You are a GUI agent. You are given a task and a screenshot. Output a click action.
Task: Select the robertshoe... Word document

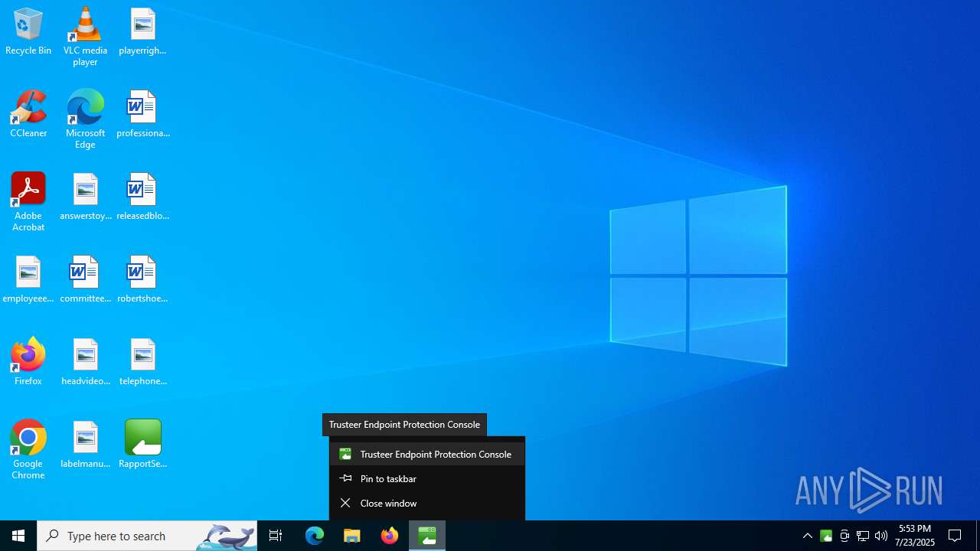pos(142,280)
